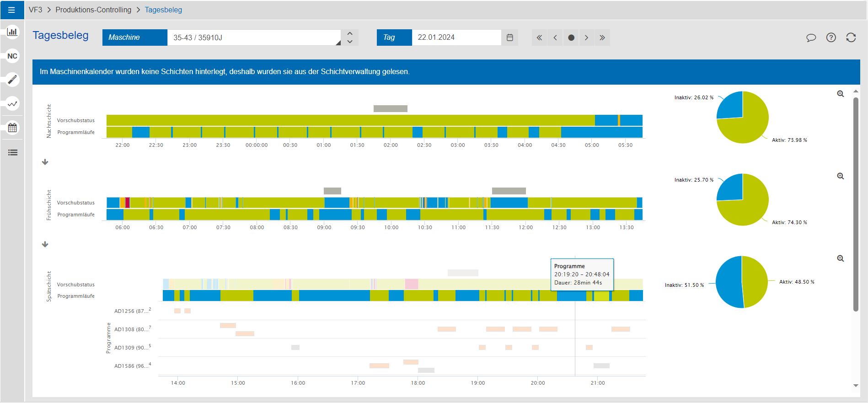
Task: Open the date picker calendar icon
Action: point(510,38)
